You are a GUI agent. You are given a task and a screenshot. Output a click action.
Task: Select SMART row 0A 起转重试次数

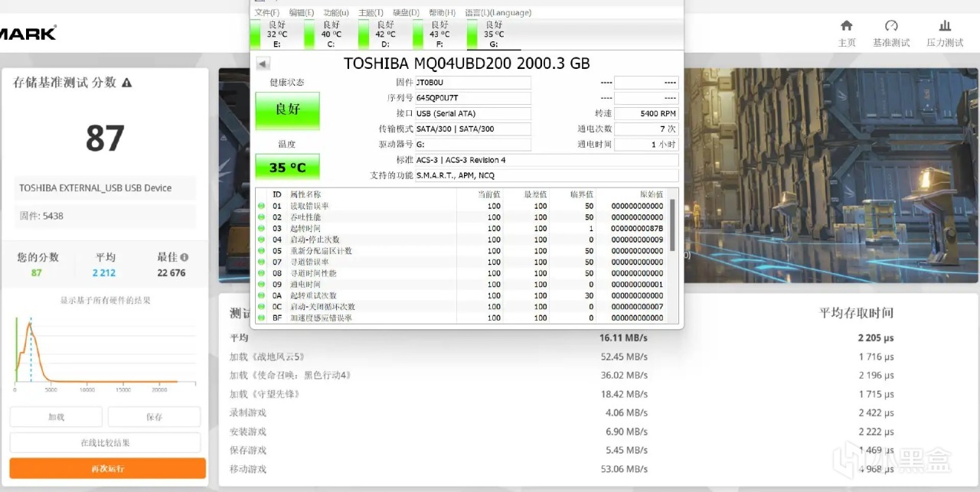[462, 295]
